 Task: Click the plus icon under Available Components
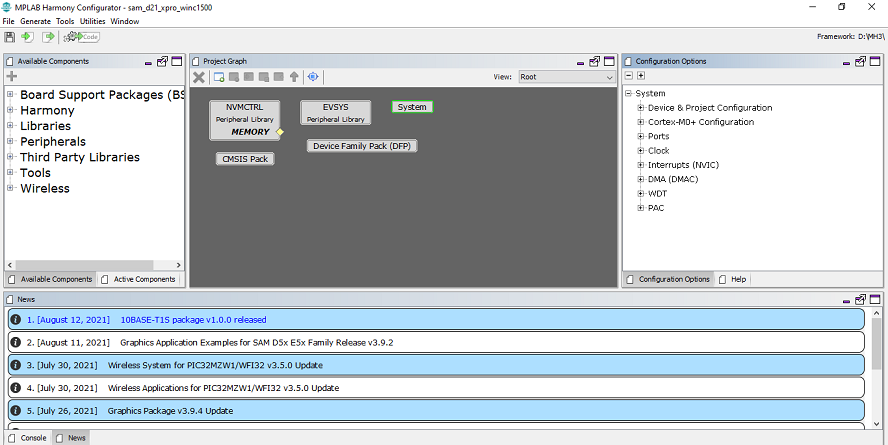click(x=12, y=77)
